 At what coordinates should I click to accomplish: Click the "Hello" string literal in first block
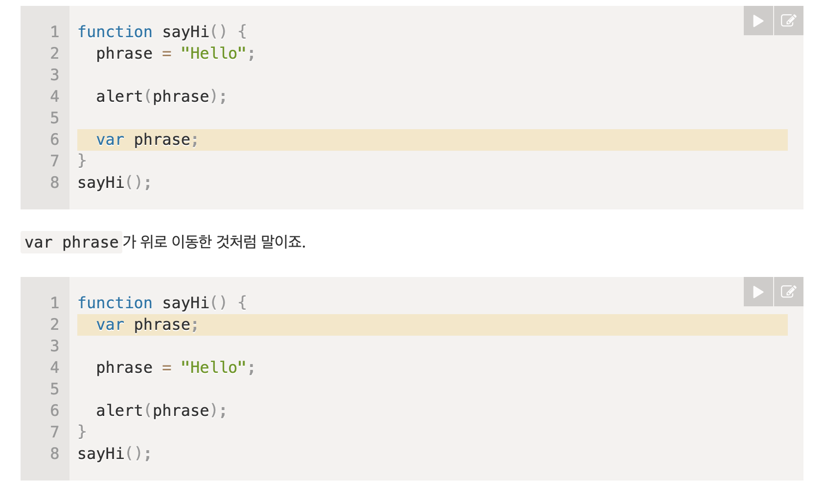213,54
